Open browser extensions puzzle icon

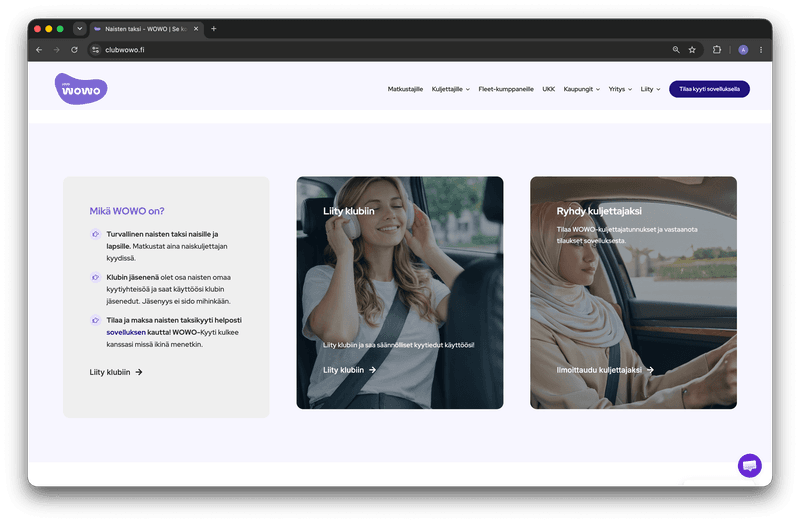point(717,50)
